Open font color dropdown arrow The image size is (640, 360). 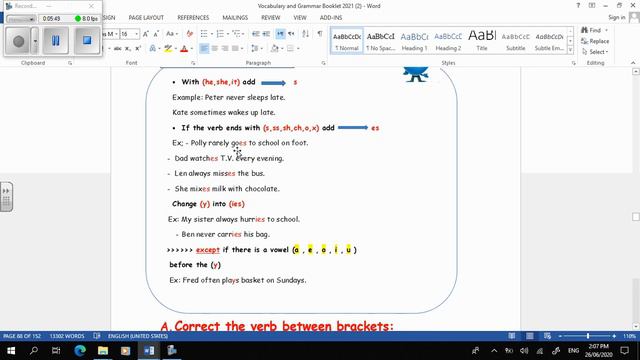(192, 49)
